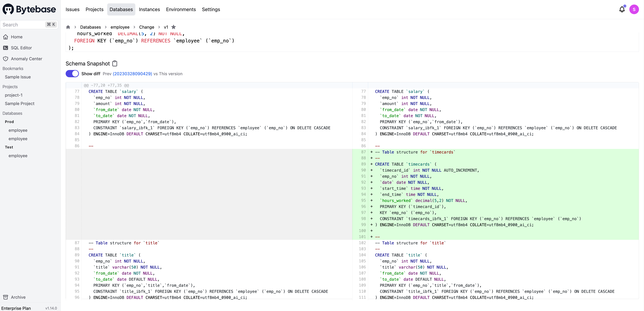The height and width of the screenshot is (311, 644).
Task: Turn off the Show diff toggle
Action: coord(72,74)
